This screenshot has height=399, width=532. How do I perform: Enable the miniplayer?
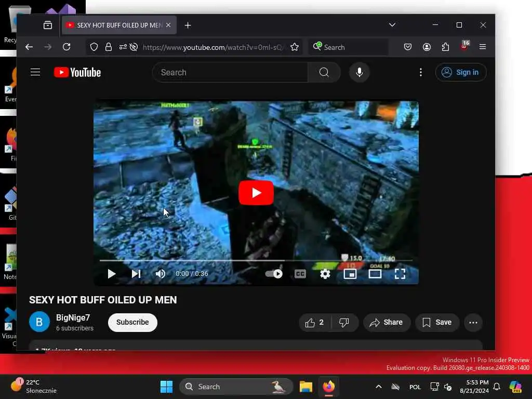coord(350,274)
